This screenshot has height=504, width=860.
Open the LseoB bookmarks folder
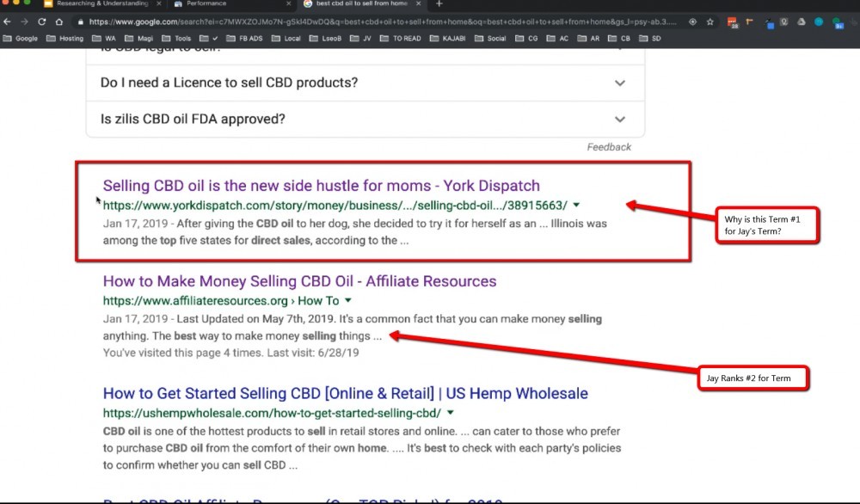pyautogui.click(x=325, y=39)
